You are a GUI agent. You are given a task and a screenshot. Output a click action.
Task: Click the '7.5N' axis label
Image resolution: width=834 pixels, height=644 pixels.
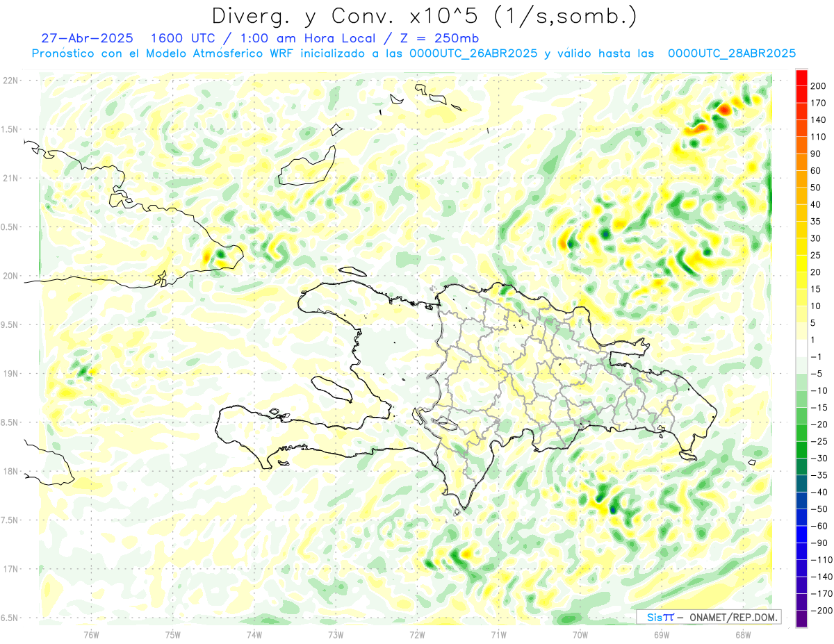[x=10, y=520]
